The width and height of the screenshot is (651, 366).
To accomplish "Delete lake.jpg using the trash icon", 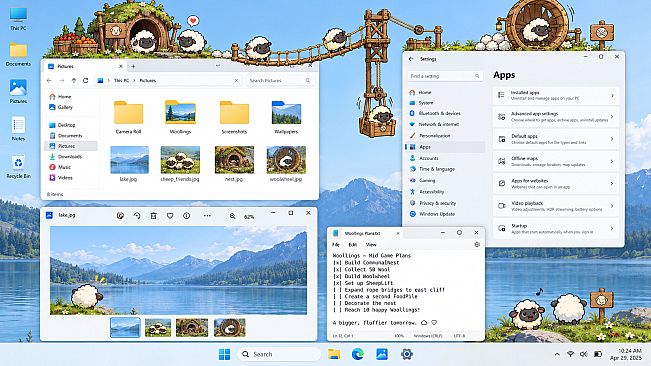I will 154,216.
